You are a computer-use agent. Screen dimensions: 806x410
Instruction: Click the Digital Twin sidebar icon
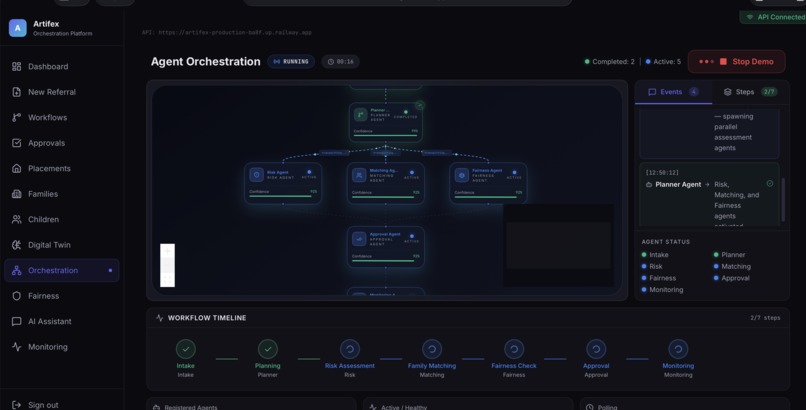(16, 245)
